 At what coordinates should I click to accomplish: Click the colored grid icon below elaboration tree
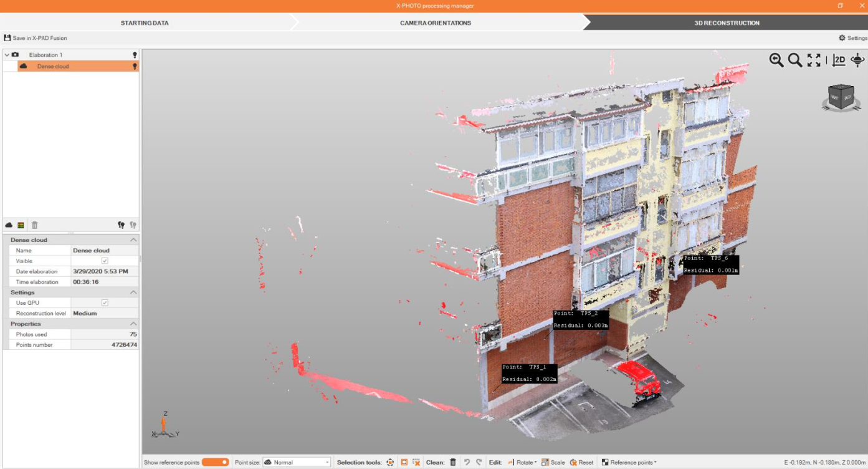[x=21, y=225]
